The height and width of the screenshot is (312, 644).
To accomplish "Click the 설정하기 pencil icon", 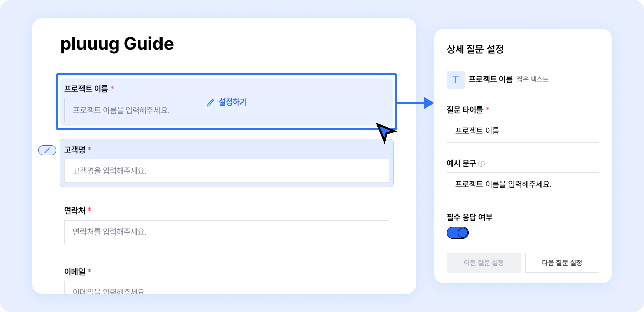I will coord(211,102).
